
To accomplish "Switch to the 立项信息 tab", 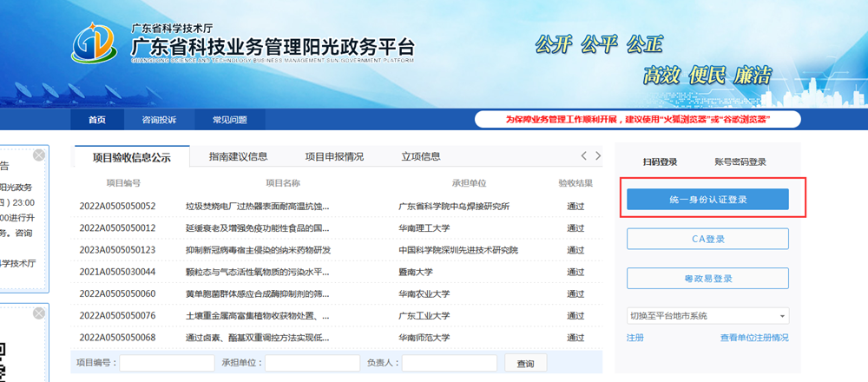I will [x=420, y=157].
